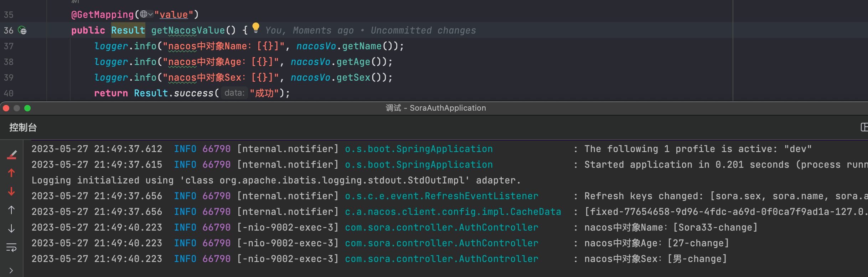
Task: Click the white down arrow in console toolbar
Action: pos(11,228)
